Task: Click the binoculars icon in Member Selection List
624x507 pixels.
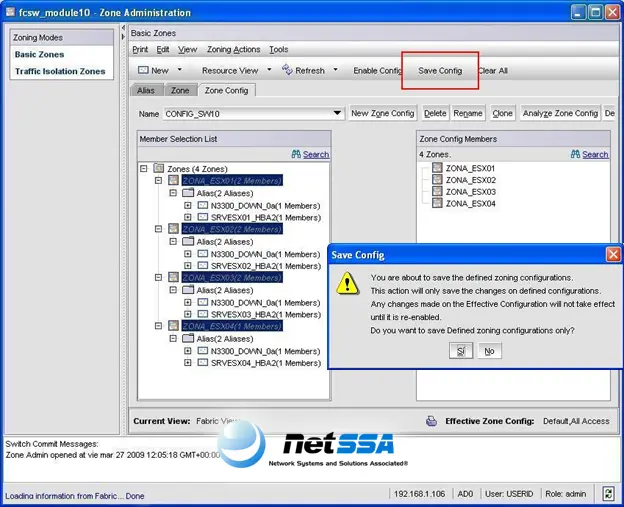Action: click(x=296, y=154)
